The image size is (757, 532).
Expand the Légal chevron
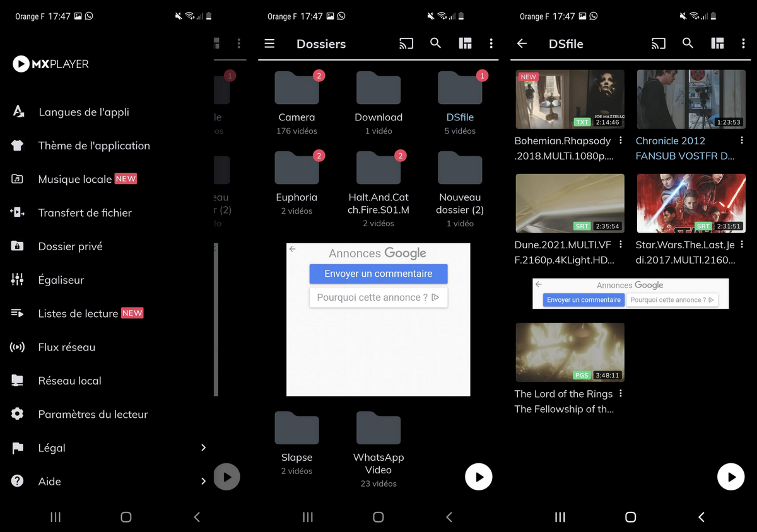point(203,448)
